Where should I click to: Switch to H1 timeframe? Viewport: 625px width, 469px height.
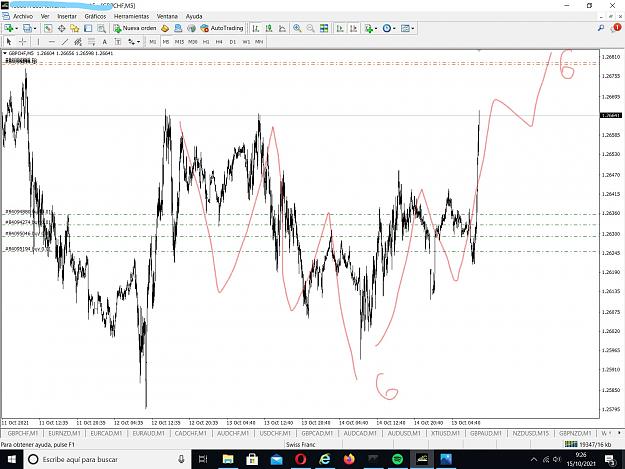click(x=206, y=42)
